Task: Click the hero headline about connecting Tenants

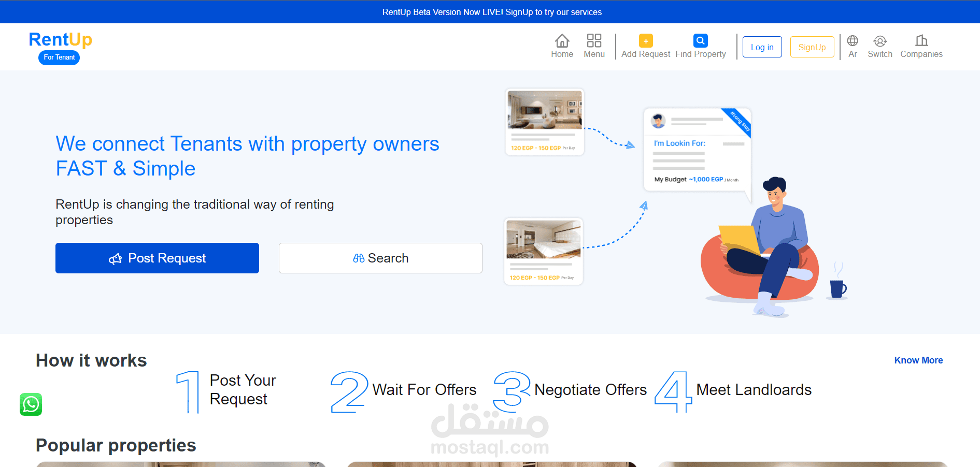Action: click(x=247, y=156)
